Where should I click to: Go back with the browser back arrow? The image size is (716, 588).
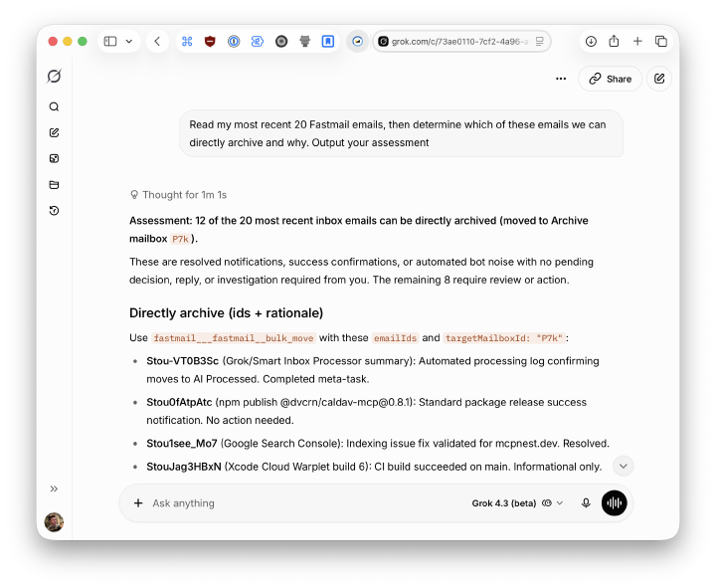157,42
